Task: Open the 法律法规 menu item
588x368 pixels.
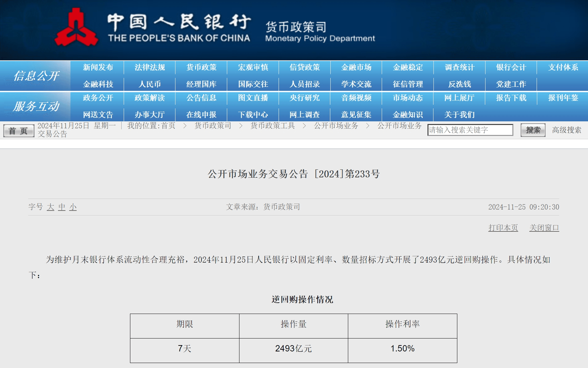Action: 150,67
